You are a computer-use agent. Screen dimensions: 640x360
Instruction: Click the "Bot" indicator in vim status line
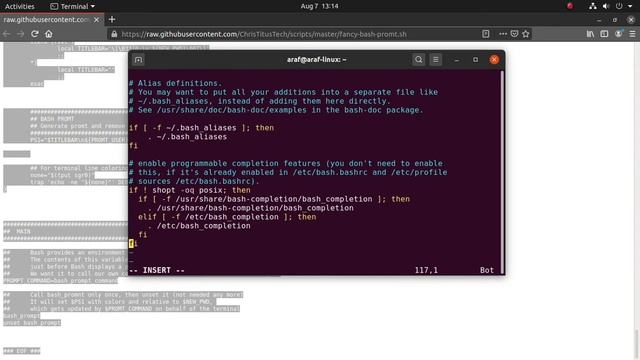[487, 270]
